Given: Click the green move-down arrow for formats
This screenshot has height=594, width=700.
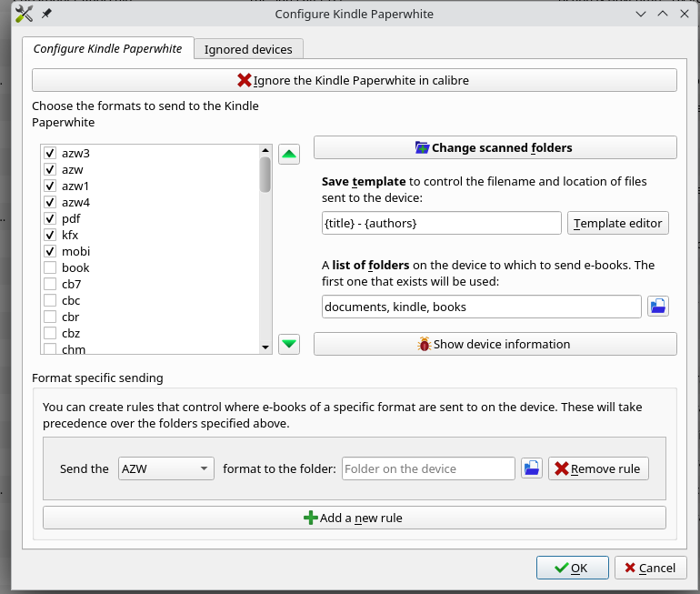Looking at the screenshot, I should coord(289,344).
